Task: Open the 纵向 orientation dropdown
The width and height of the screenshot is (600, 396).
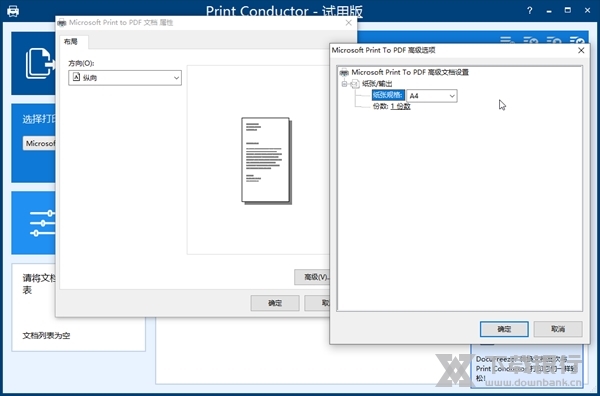Action: tap(125, 78)
